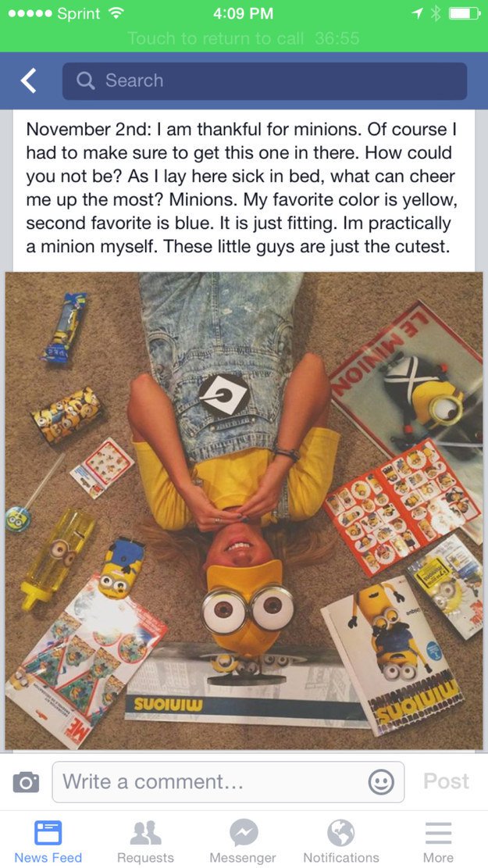Tap the battery icon in the status bar
488x868 pixels.
point(464,13)
